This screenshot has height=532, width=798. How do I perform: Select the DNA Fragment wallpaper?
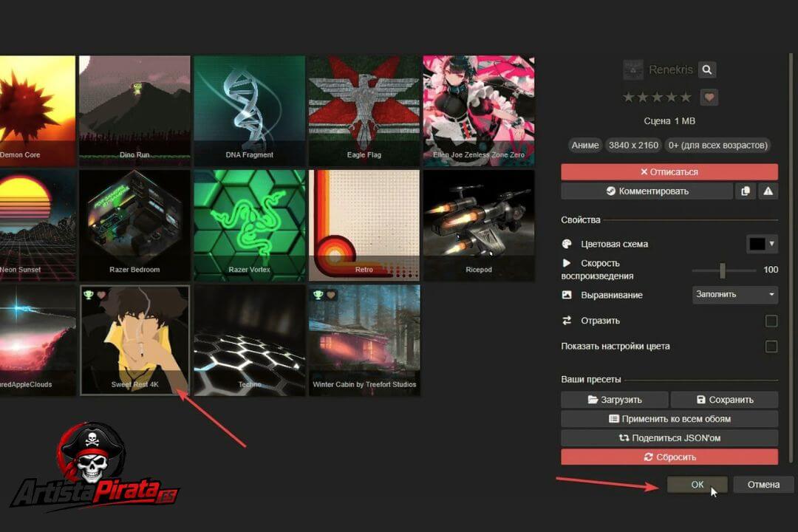click(x=250, y=111)
